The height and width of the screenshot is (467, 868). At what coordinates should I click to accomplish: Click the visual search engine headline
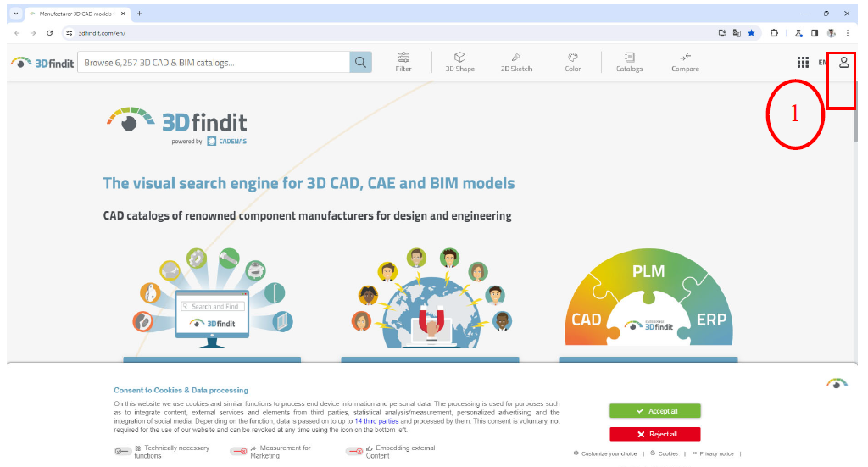pyautogui.click(x=309, y=183)
